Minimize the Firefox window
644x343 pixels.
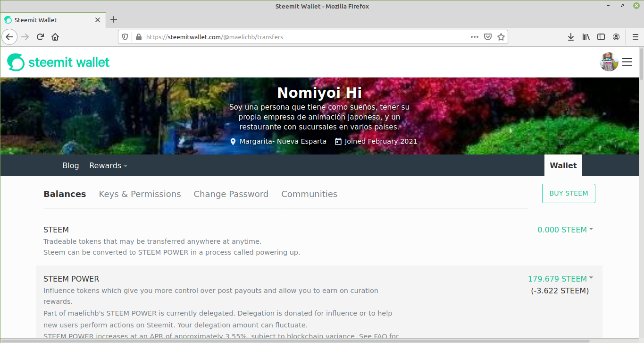pos(609,6)
